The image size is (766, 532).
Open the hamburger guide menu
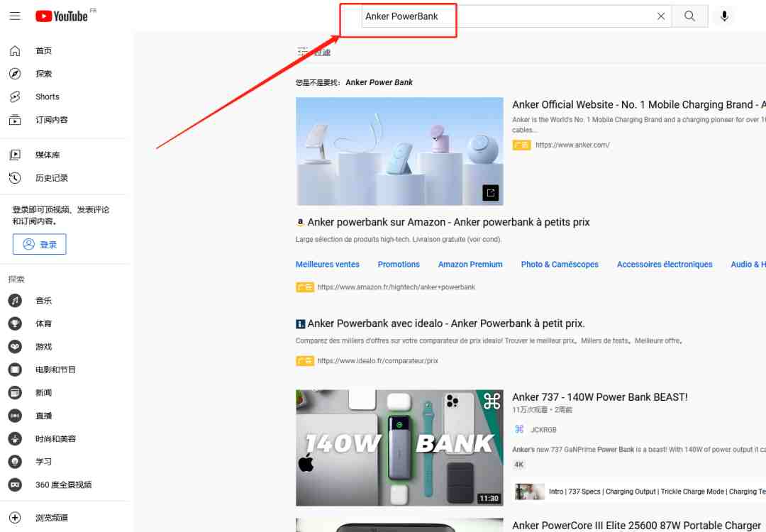pos(15,16)
